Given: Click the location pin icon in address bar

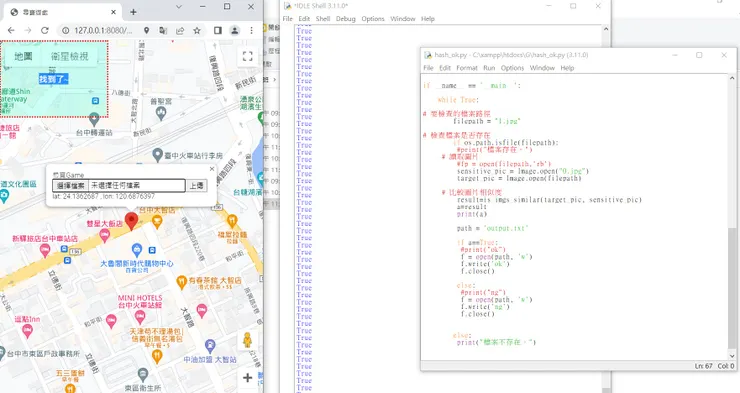Looking at the screenshot, I should tap(147, 30).
